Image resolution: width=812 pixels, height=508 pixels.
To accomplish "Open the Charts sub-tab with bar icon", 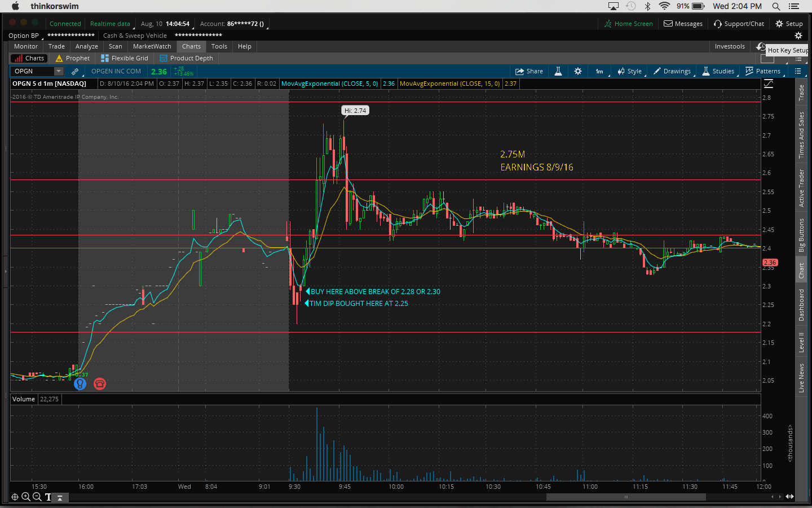I will tap(29, 58).
